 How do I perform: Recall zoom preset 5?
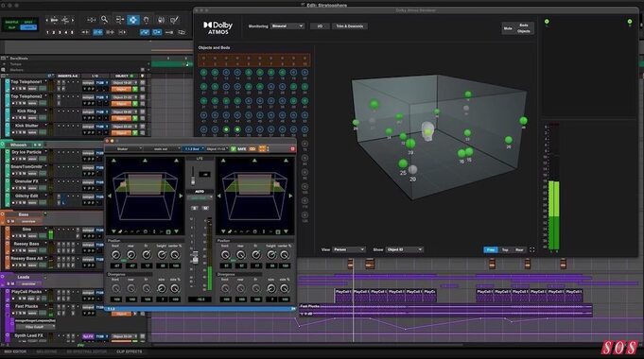[x=72, y=32]
